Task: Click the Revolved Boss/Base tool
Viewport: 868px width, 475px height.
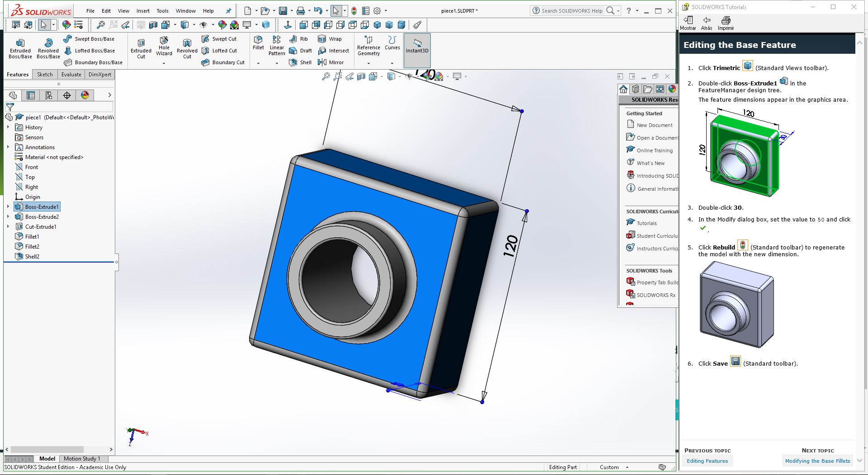Action: pyautogui.click(x=48, y=49)
